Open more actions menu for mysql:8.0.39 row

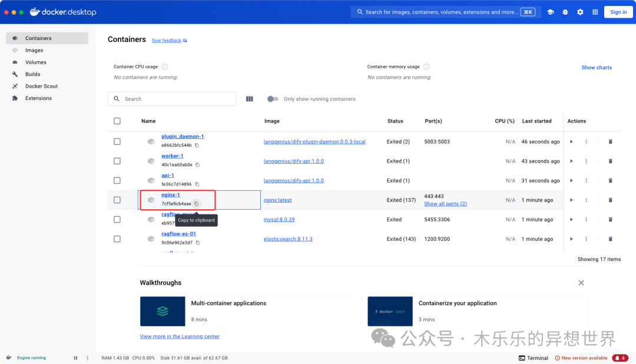click(x=586, y=220)
